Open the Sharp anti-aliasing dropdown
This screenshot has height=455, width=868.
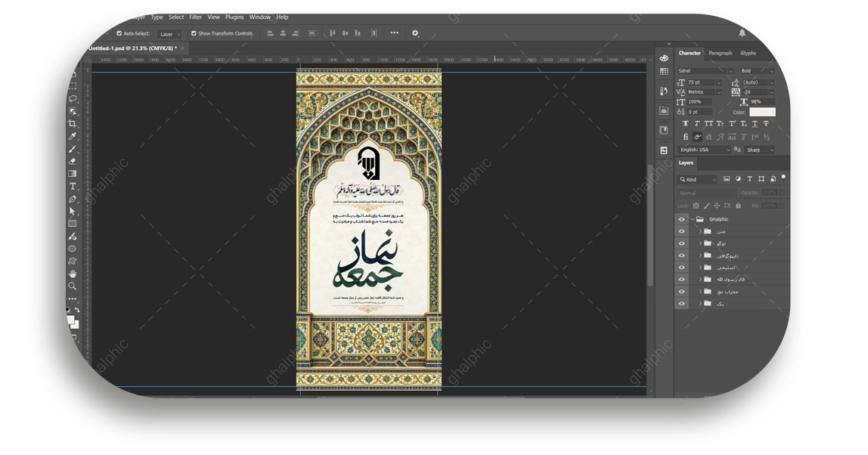pyautogui.click(x=760, y=150)
